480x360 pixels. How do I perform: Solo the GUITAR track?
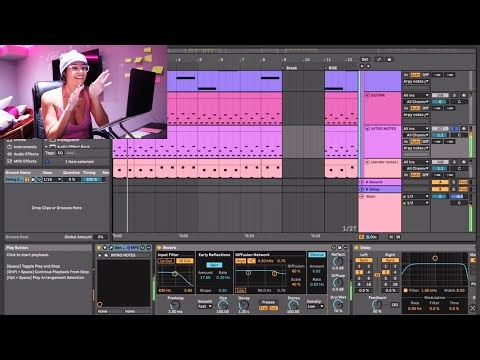455,95
